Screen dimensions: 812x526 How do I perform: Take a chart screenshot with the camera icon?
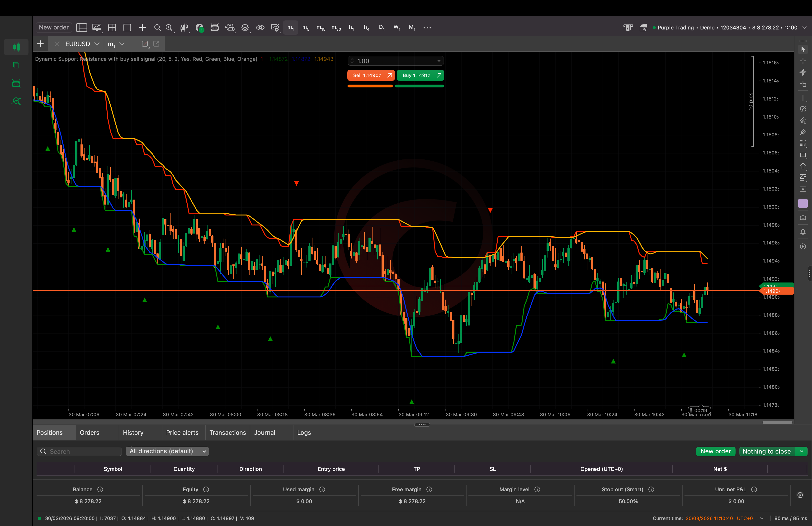point(803,218)
